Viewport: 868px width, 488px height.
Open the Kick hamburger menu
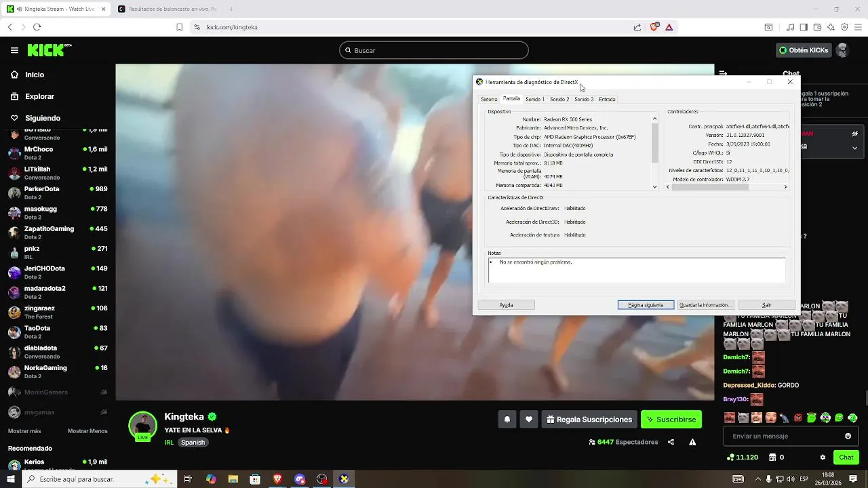pyautogui.click(x=14, y=50)
